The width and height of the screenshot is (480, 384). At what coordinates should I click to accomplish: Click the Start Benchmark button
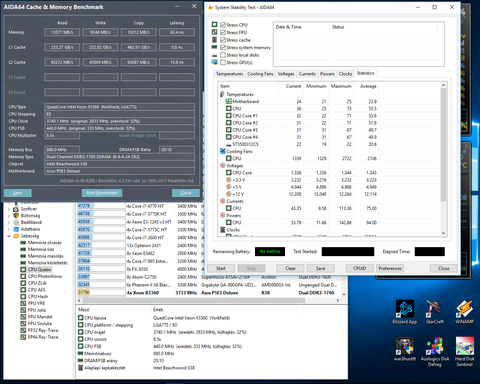click(102, 193)
